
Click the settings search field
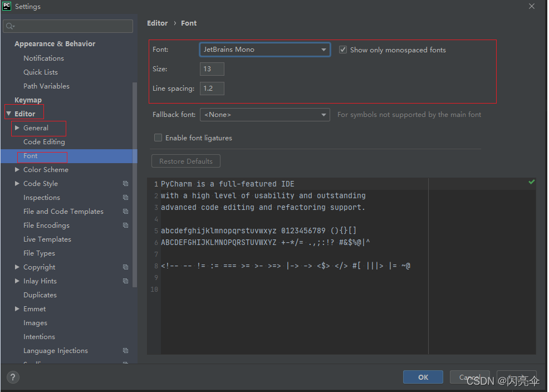68,26
